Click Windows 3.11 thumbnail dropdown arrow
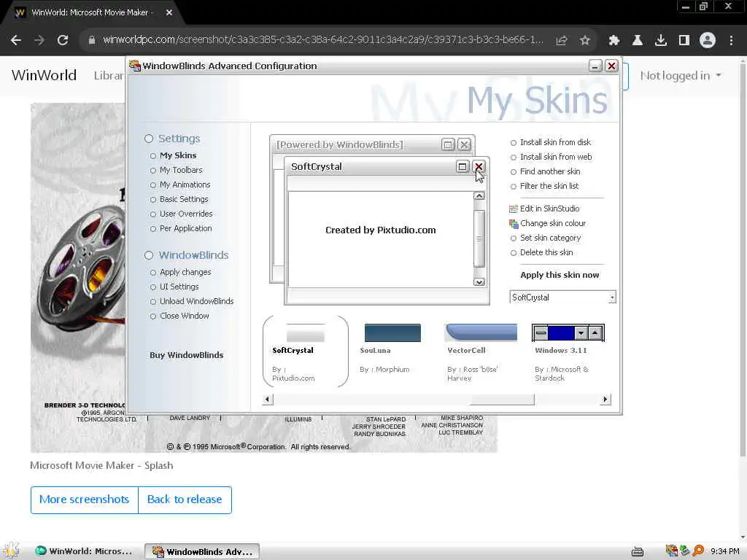747x560 pixels. point(581,332)
